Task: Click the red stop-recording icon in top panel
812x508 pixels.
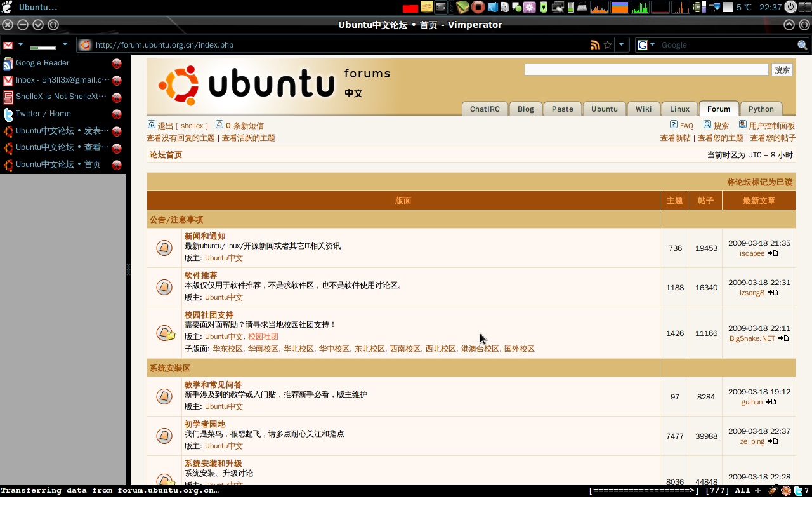Action: [478, 8]
